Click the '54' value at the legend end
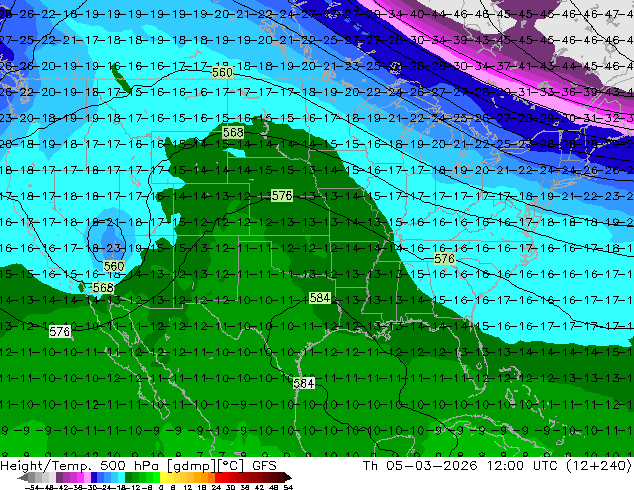This screenshot has width=634, height=490. [288, 487]
